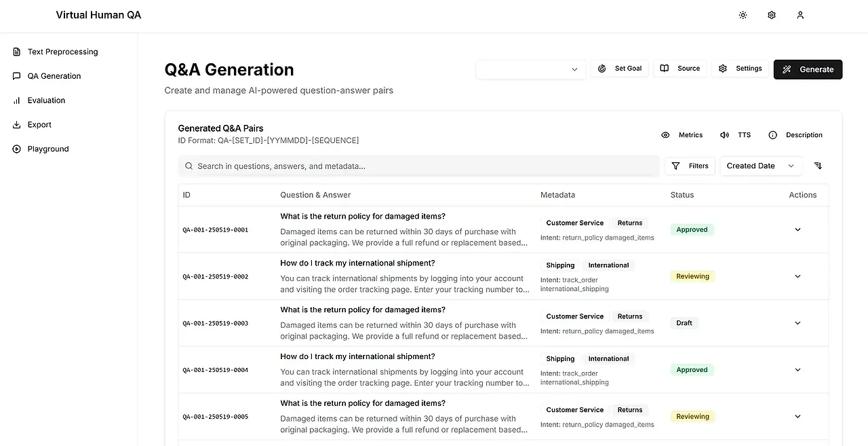Screen dimensions: 868x446
Task: Toggle Metrics visibility eye icon
Action: tap(665, 135)
